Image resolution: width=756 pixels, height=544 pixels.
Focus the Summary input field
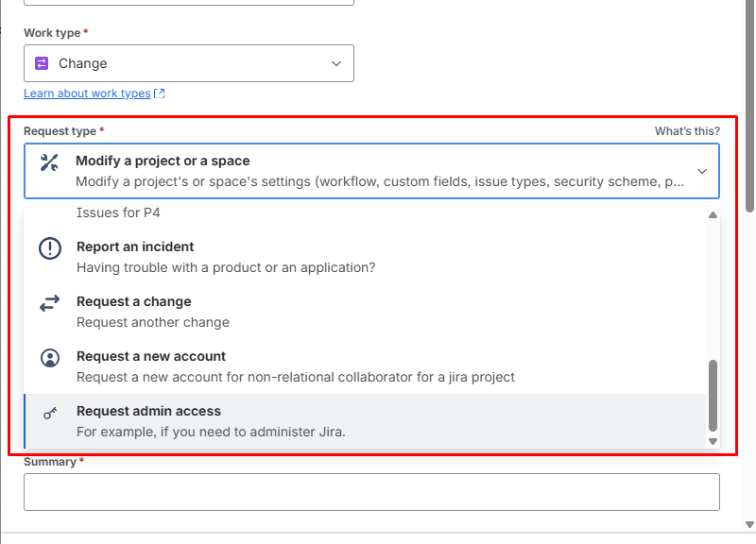click(x=371, y=492)
